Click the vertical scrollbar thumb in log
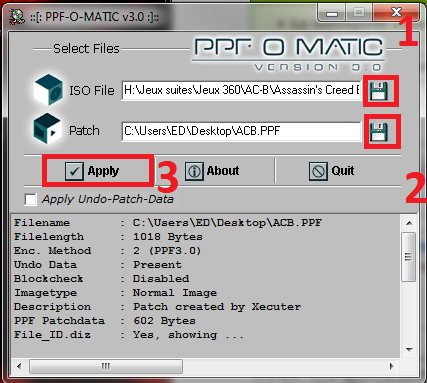This screenshot has width=427, height=383. [409, 257]
